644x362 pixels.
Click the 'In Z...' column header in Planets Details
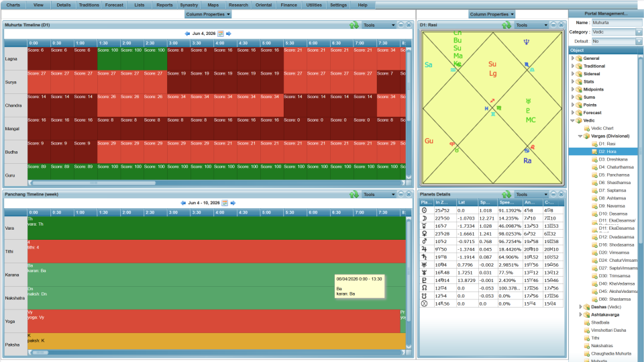[x=445, y=202]
